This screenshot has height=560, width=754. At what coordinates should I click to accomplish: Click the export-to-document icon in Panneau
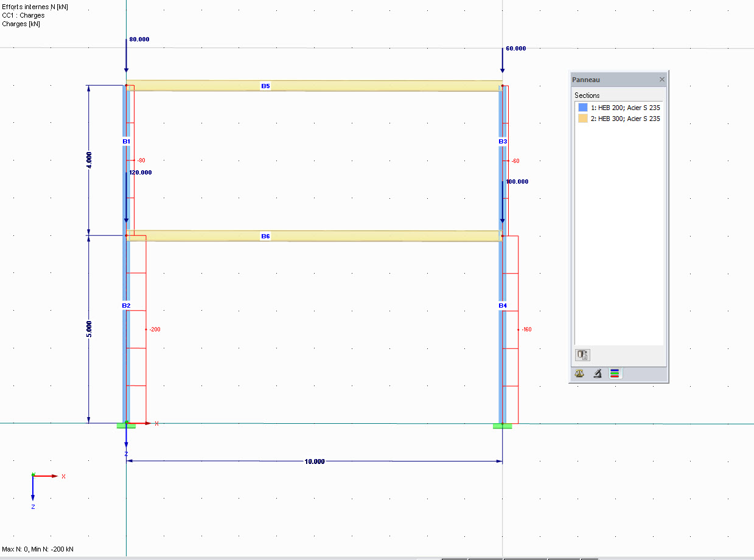click(x=582, y=355)
